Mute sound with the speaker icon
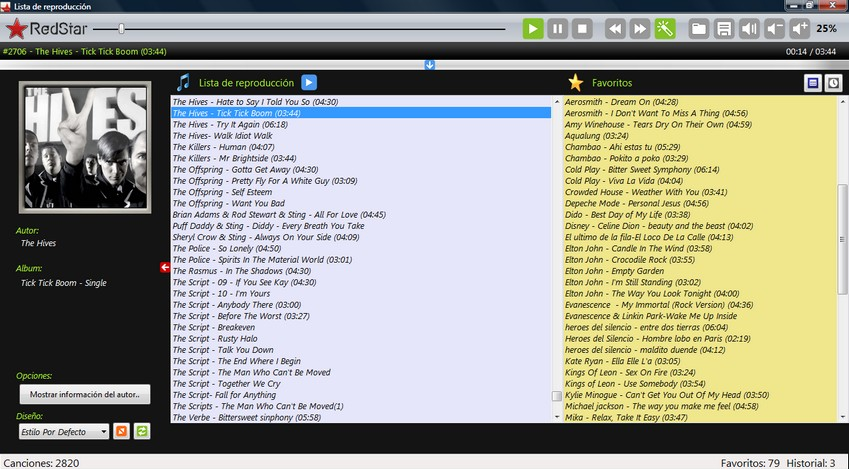Screen dimensions: 849x469 (x=749, y=29)
